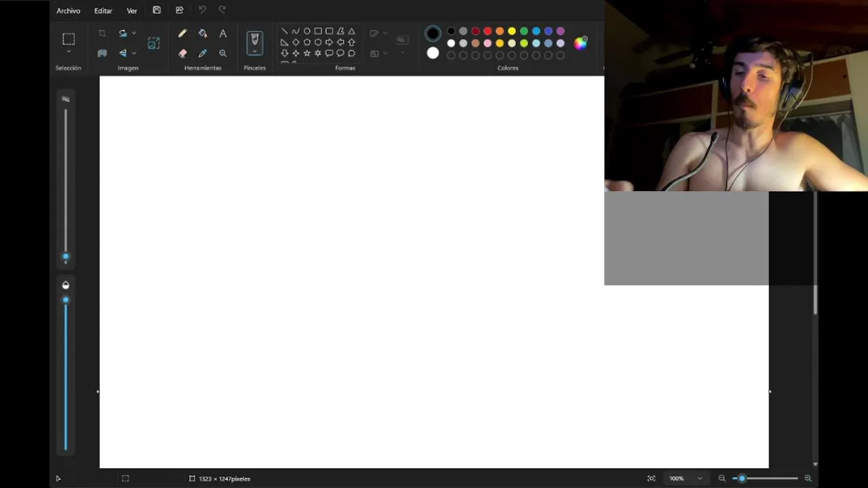Choose the five-point star shape
The height and width of the screenshot is (488, 868).
307,53
